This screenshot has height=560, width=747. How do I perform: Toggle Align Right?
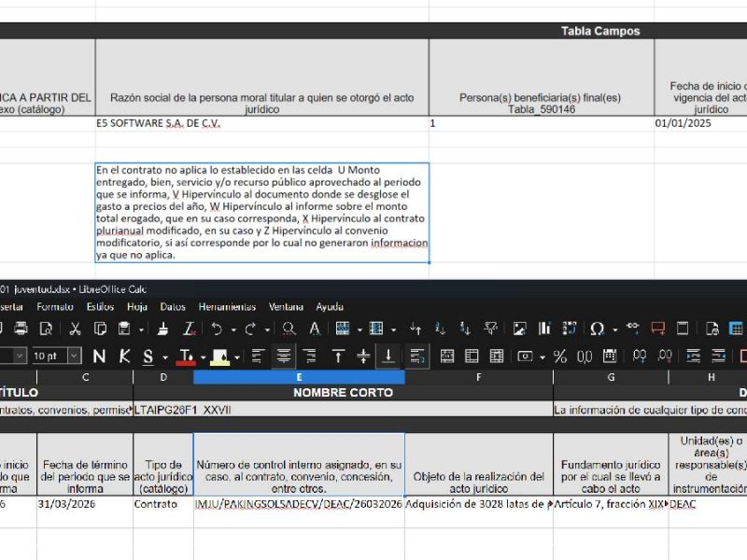[x=309, y=357]
